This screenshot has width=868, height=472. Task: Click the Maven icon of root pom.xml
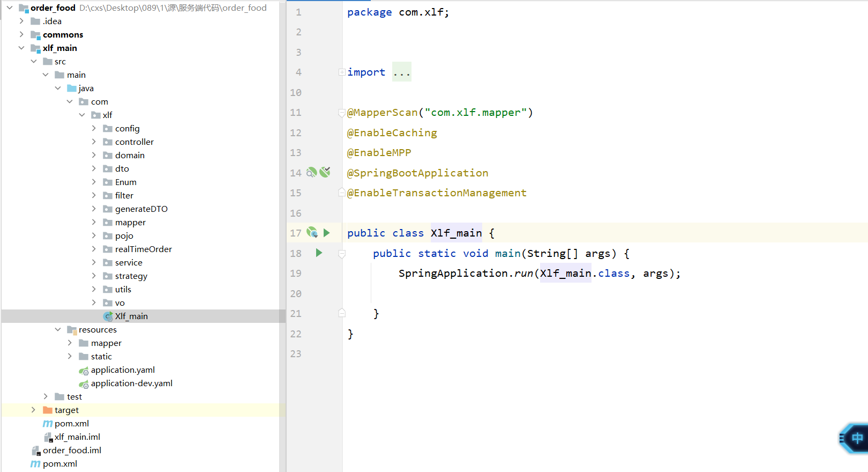point(35,464)
